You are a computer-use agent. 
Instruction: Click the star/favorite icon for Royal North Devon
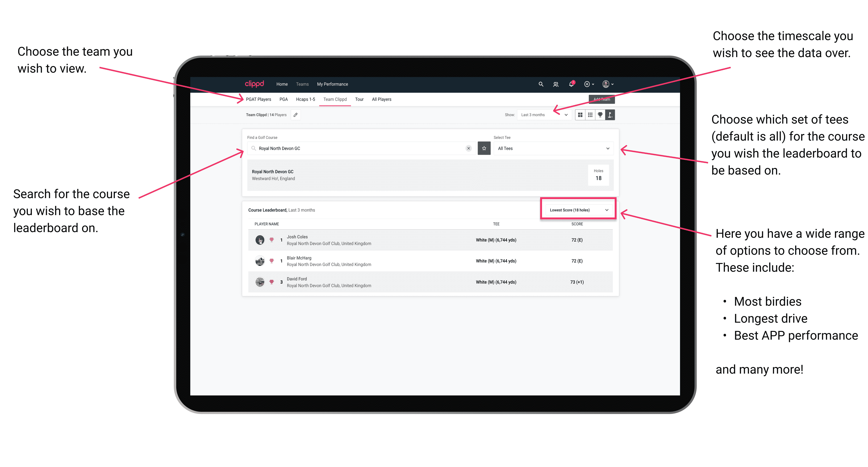click(x=484, y=148)
